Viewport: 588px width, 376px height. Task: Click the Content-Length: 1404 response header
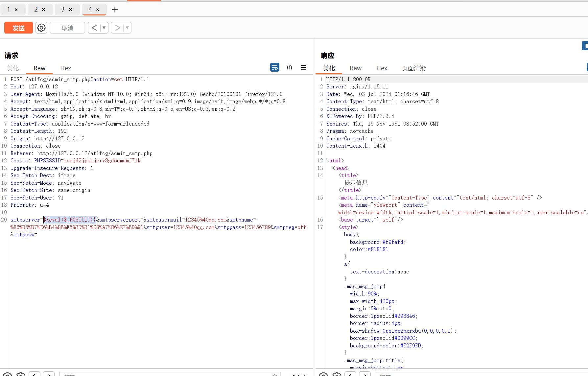[356, 146]
